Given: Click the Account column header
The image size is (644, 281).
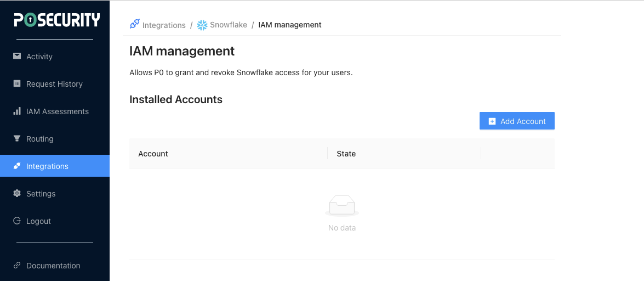Looking at the screenshot, I should (153, 154).
